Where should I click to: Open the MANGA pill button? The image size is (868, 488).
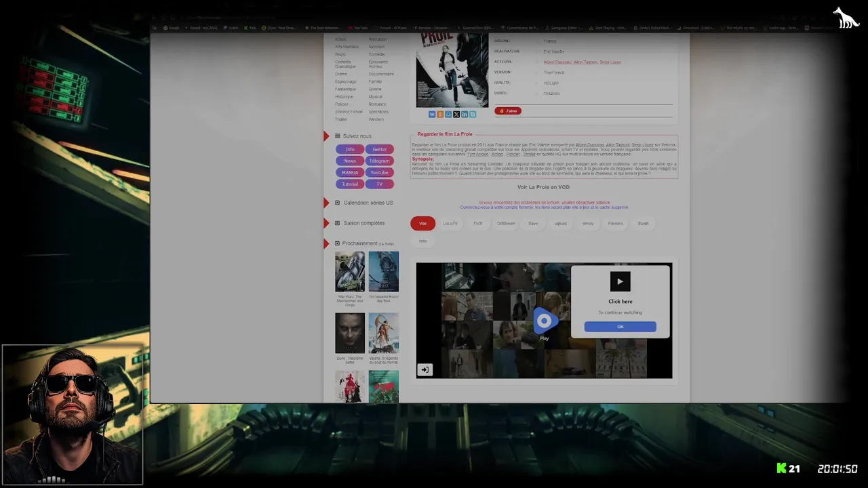coord(350,172)
